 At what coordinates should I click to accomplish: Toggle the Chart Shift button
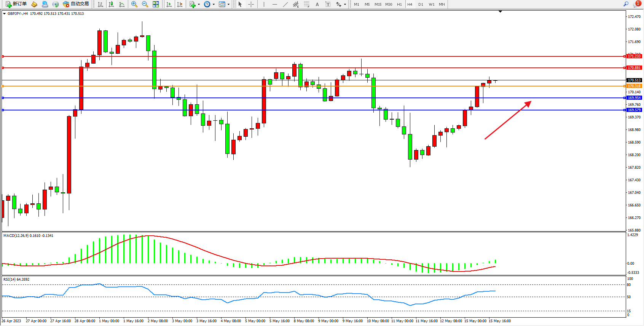[180, 4]
